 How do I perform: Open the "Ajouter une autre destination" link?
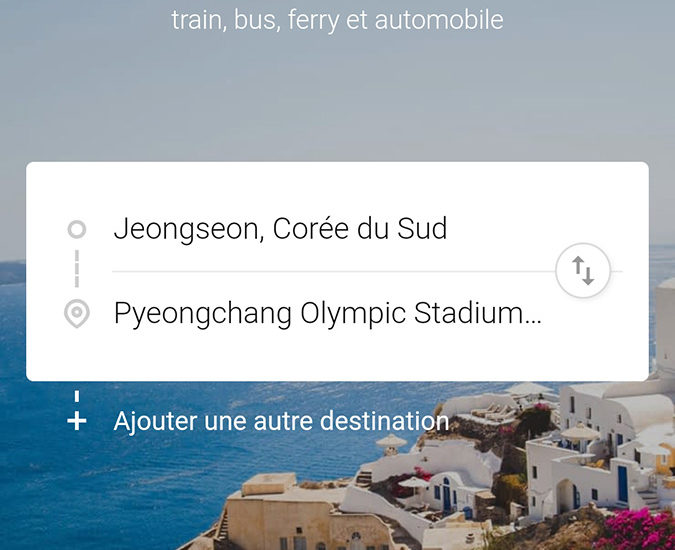pyautogui.click(x=281, y=421)
